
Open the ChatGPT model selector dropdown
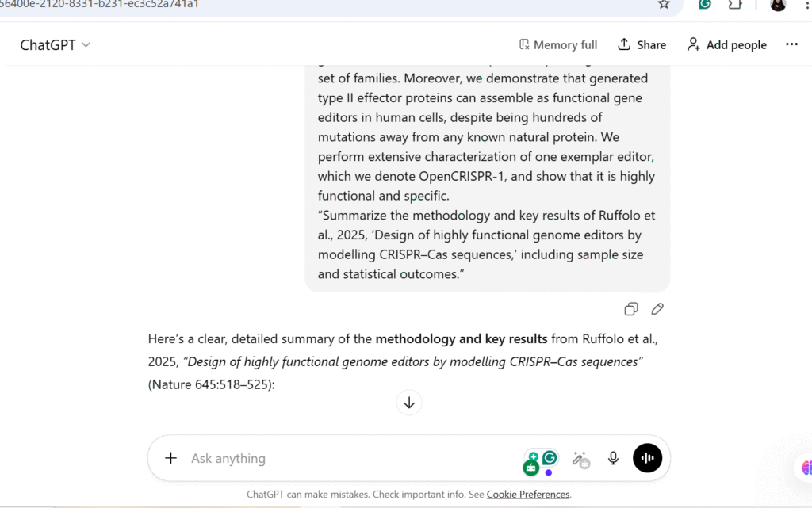click(x=55, y=45)
